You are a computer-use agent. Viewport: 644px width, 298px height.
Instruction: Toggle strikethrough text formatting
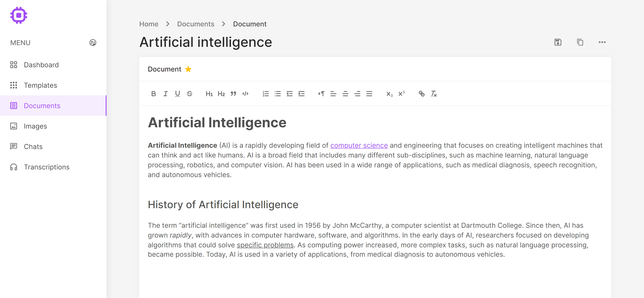pyautogui.click(x=190, y=94)
